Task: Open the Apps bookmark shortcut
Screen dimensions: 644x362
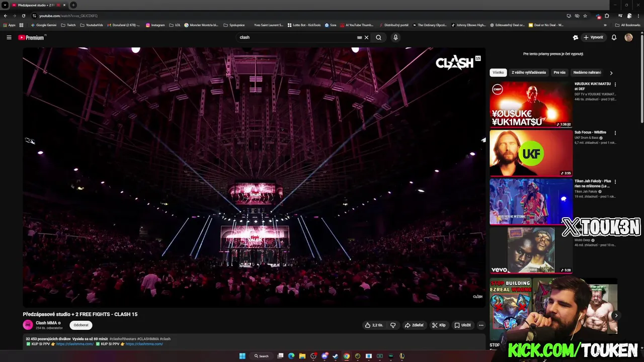Action: [x=10, y=25]
